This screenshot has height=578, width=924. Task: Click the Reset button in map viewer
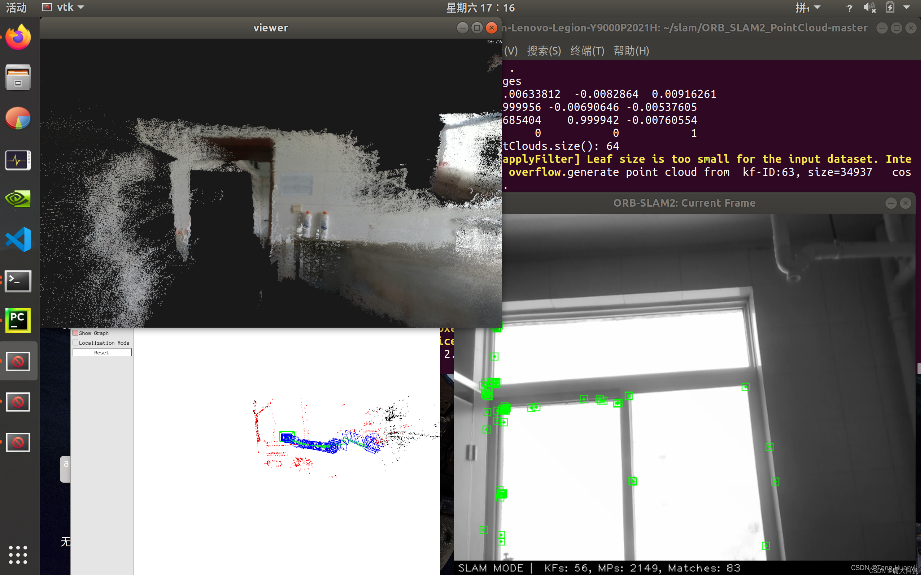point(102,353)
